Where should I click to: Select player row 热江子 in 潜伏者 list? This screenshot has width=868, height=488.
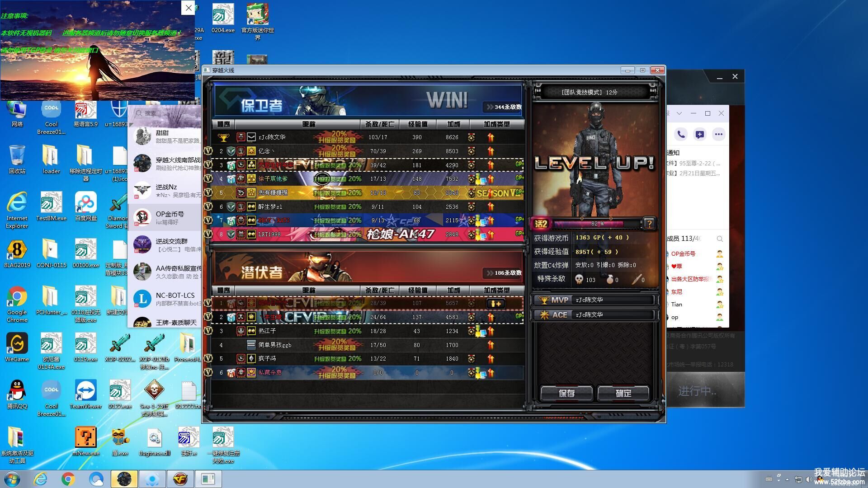pos(368,331)
